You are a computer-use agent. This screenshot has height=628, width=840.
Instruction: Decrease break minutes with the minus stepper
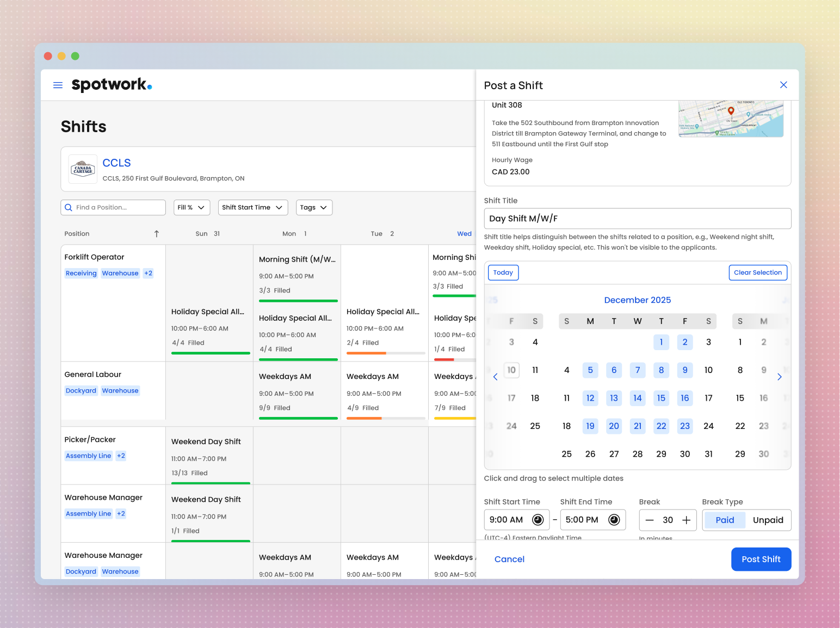click(x=650, y=520)
